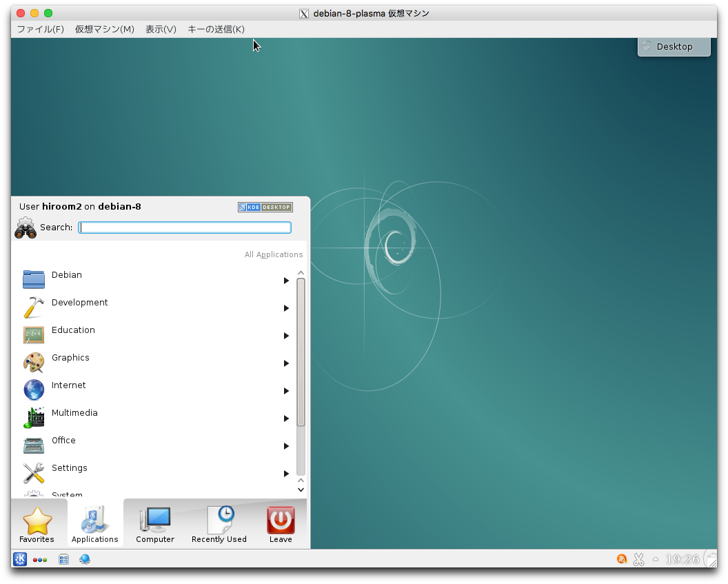Screen dimensions: 728x584
Task: Click the Desktop toolbox button
Action: (x=674, y=47)
